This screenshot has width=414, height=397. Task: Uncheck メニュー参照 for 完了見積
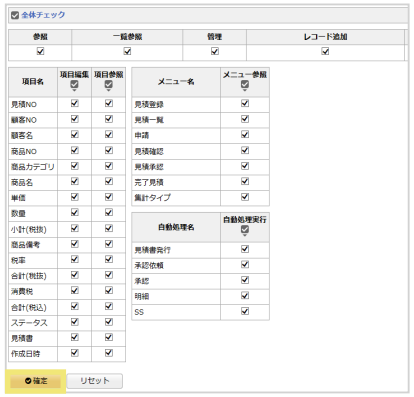click(x=245, y=182)
